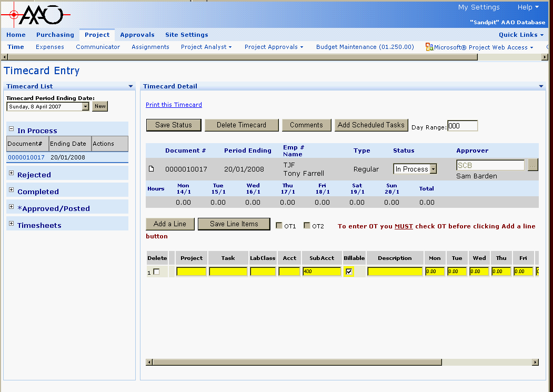Uncheck the Billable checkbox in line 1
This screenshot has height=392, width=553.
click(x=349, y=272)
